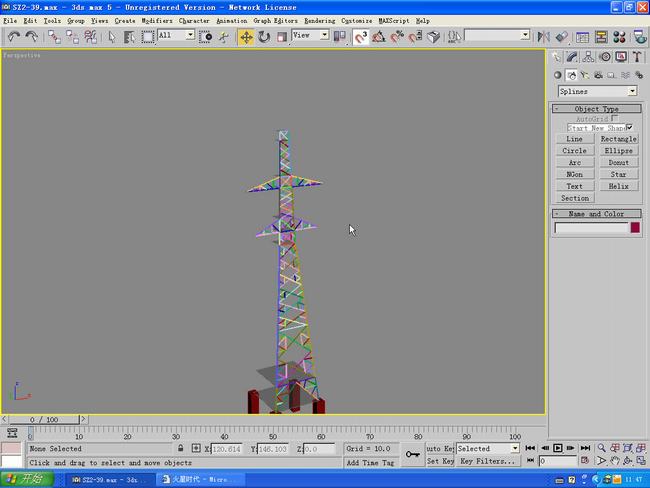Open the All selection filter dropdown

click(x=190, y=35)
